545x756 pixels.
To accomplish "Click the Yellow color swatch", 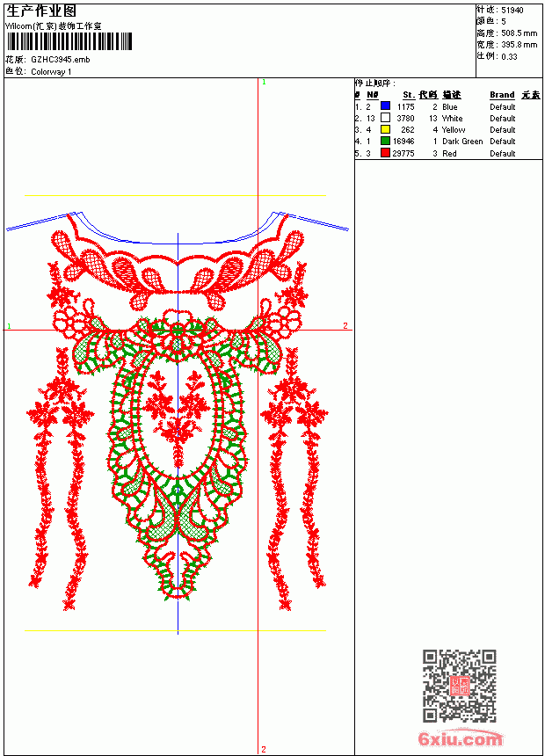I will coord(385,129).
